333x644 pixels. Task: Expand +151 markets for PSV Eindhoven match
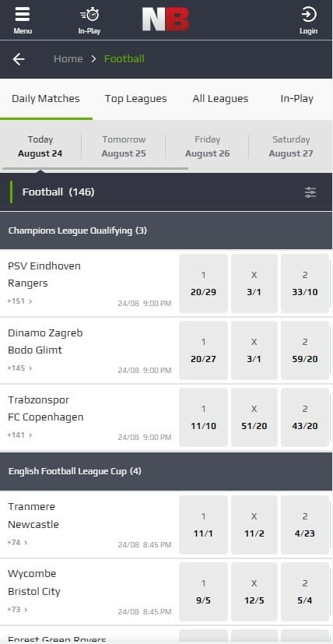[19, 301]
